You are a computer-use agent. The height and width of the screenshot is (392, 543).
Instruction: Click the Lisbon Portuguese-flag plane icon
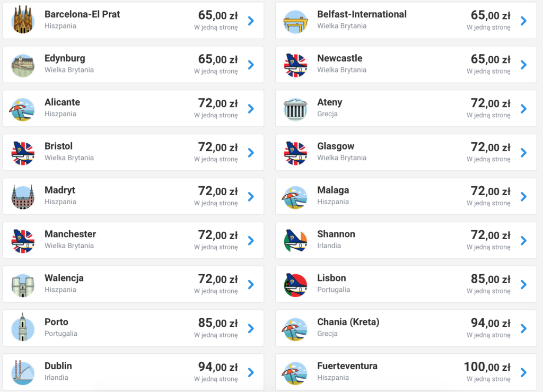click(295, 285)
